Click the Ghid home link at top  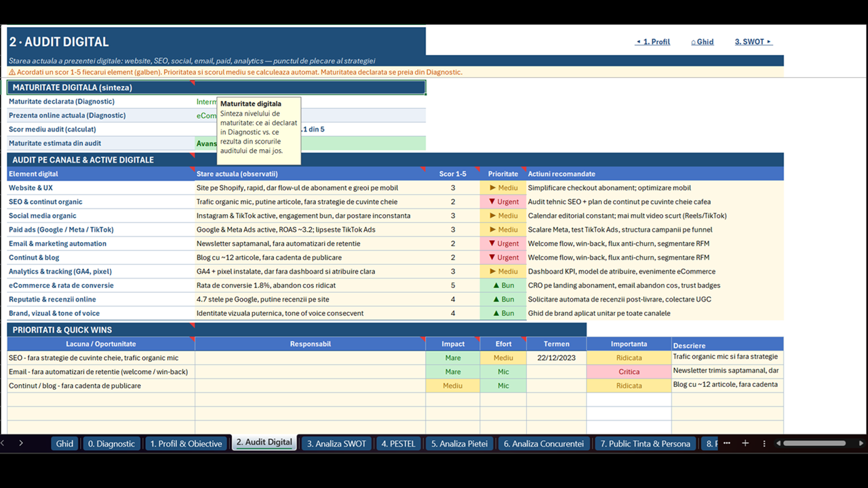pyautogui.click(x=703, y=42)
